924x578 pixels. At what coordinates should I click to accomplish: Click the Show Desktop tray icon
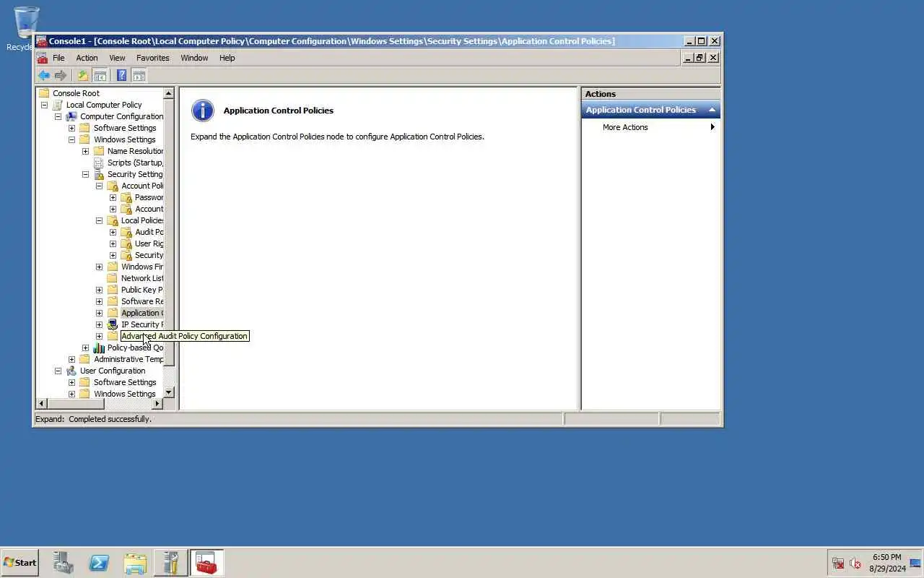click(915, 563)
